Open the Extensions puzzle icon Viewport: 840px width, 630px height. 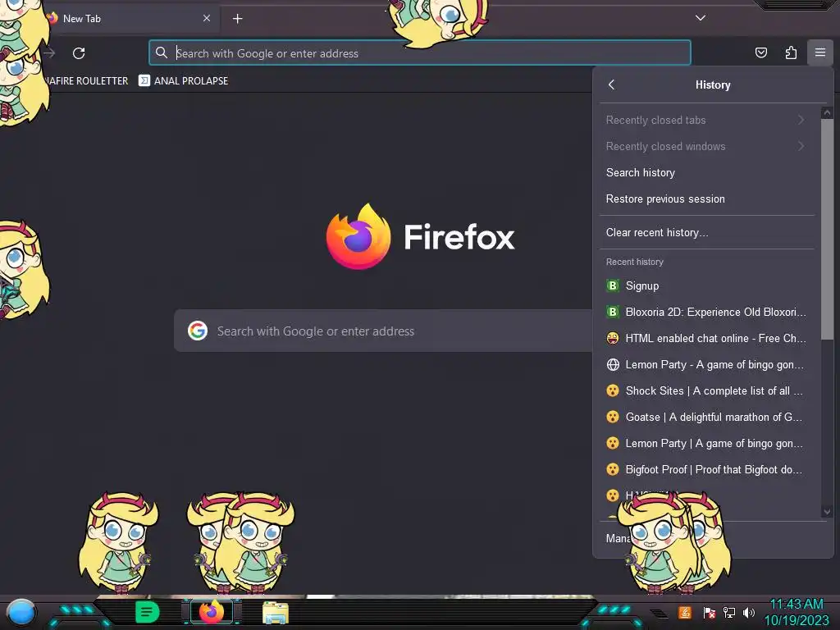pyautogui.click(x=791, y=52)
